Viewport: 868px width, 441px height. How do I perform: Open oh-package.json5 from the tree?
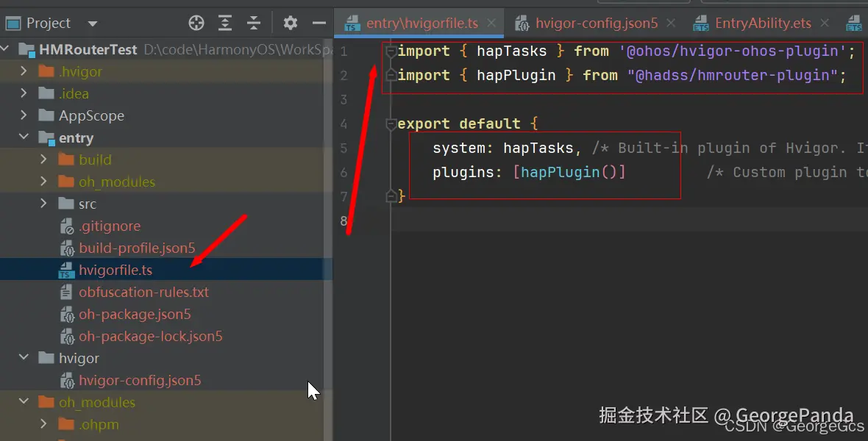coord(135,315)
